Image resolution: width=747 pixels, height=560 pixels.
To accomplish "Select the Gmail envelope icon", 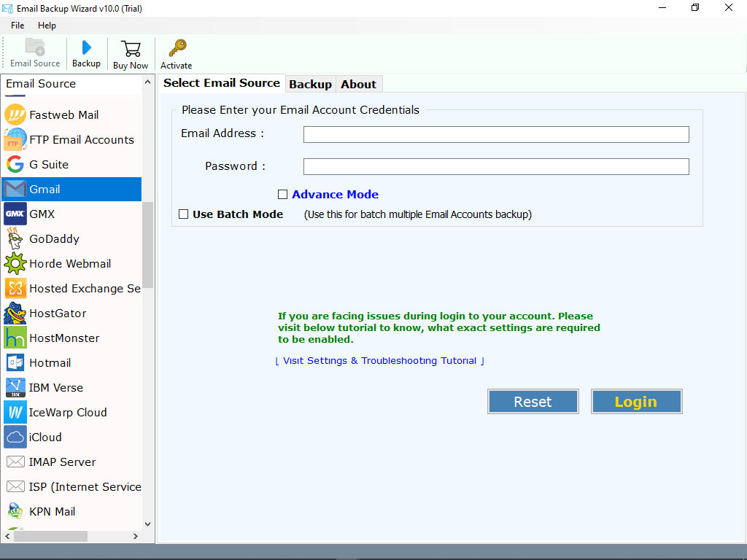I will click(15, 189).
